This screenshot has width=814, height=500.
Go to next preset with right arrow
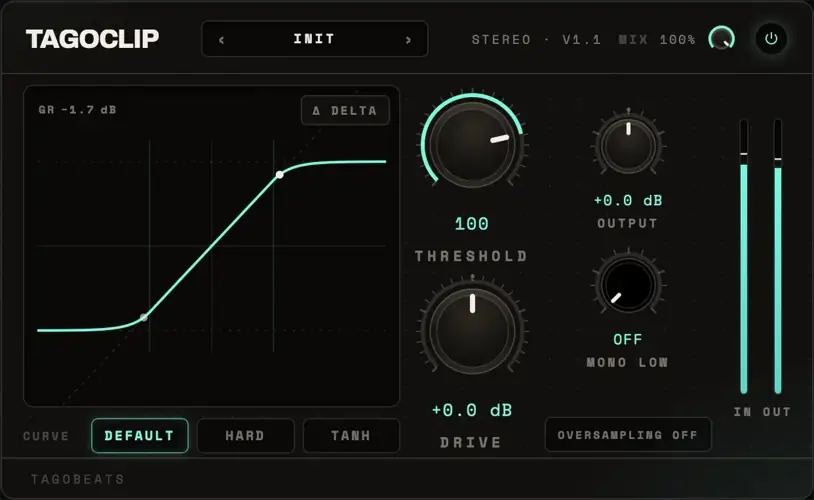(x=408, y=39)
